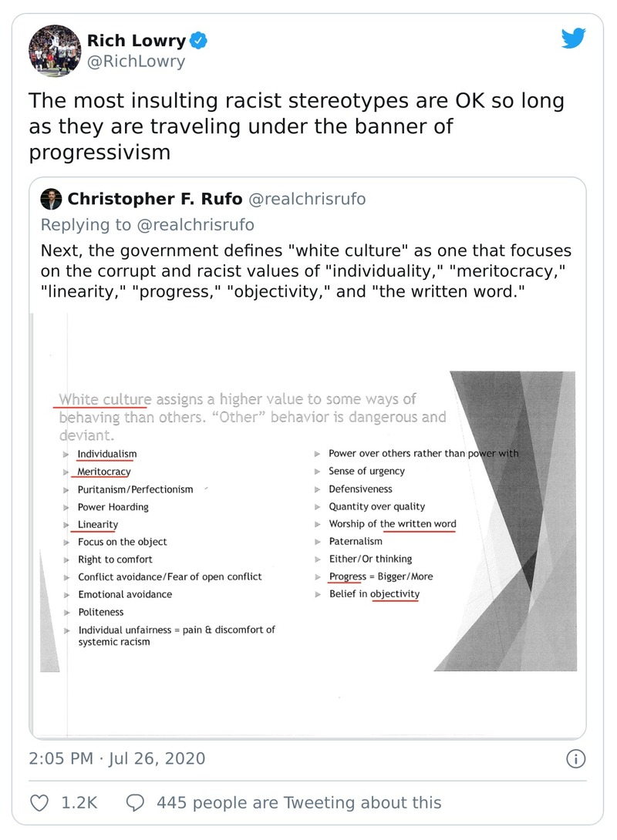Click the quoted tweet text about "white culture"
Viewport: 617px width, 840px height.
point(307,274)
